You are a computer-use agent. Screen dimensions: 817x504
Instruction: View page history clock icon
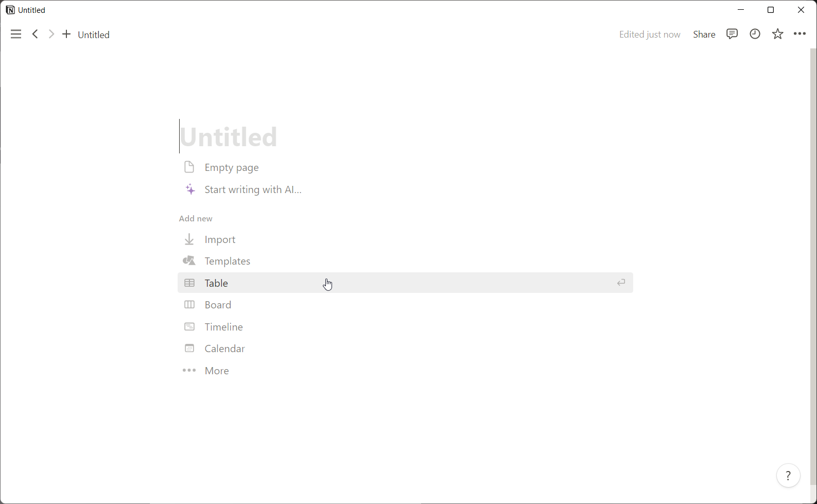click(x=755, y=34)
